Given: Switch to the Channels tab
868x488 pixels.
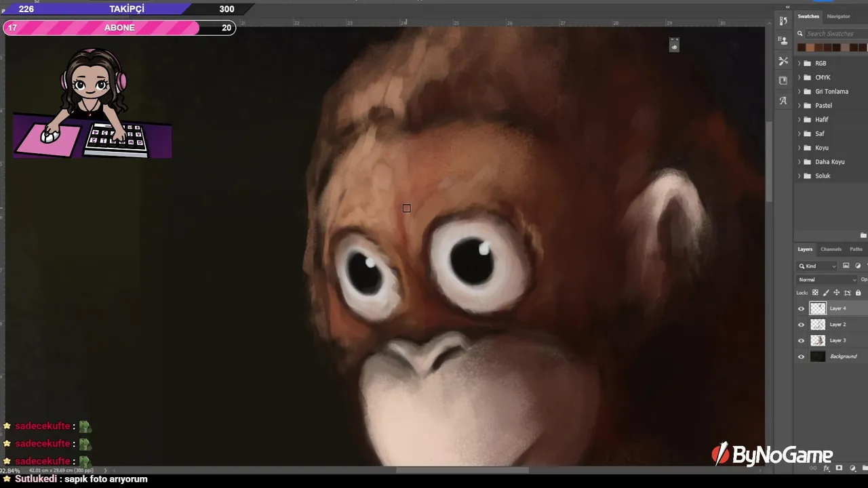Looking at the screenshot, I should (x=831, y=249).
